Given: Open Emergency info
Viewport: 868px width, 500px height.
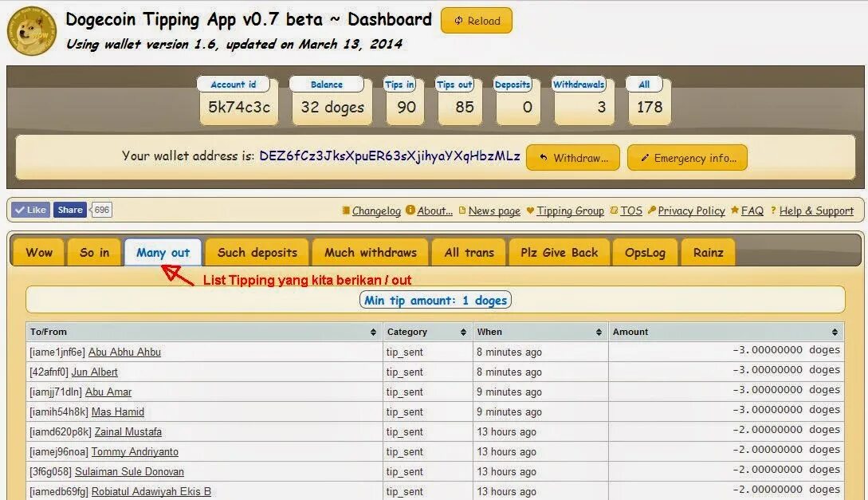Looking at the screenshot, I should point(688,158).
